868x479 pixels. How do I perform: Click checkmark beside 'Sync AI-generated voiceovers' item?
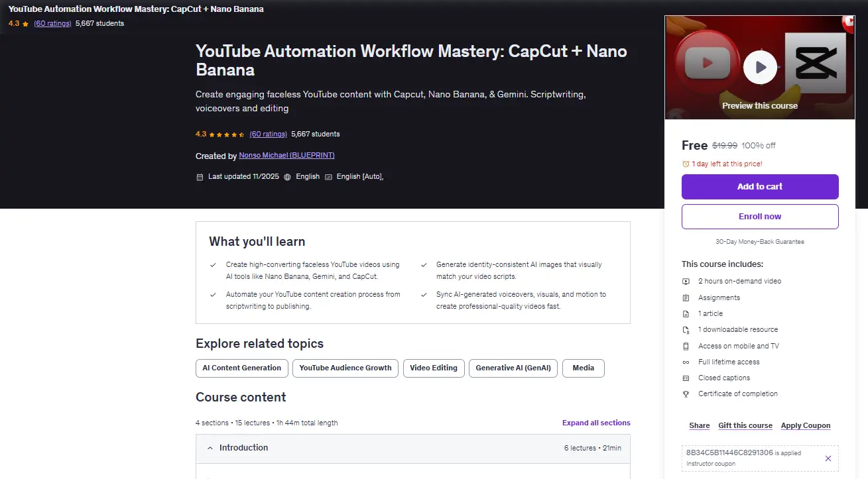(424, 295)
